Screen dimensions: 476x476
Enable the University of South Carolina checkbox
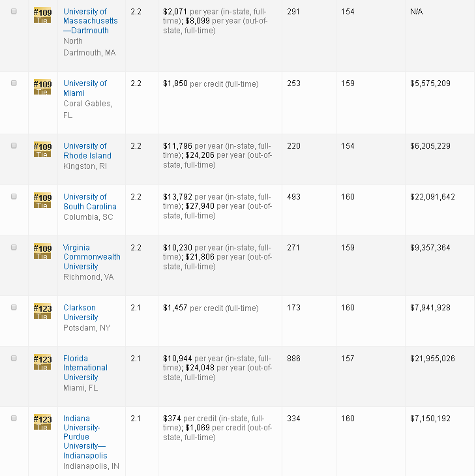[x=14, y=197]
